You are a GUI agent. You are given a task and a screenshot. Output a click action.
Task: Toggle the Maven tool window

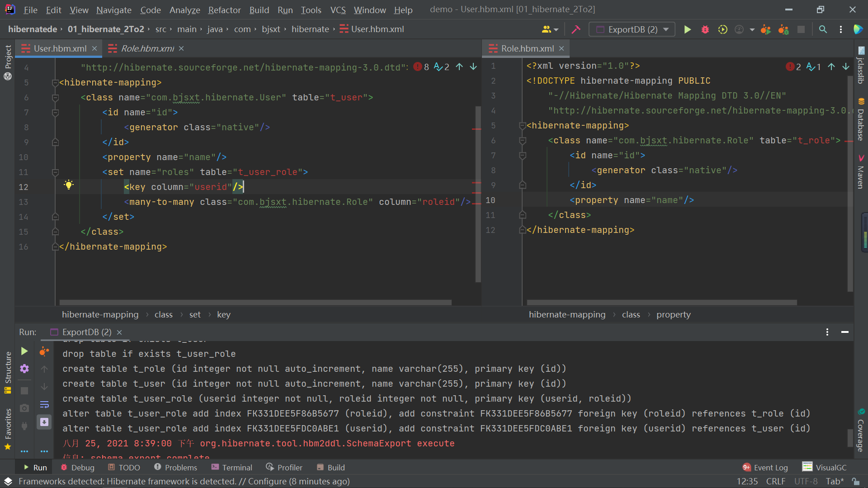(861, 172)
